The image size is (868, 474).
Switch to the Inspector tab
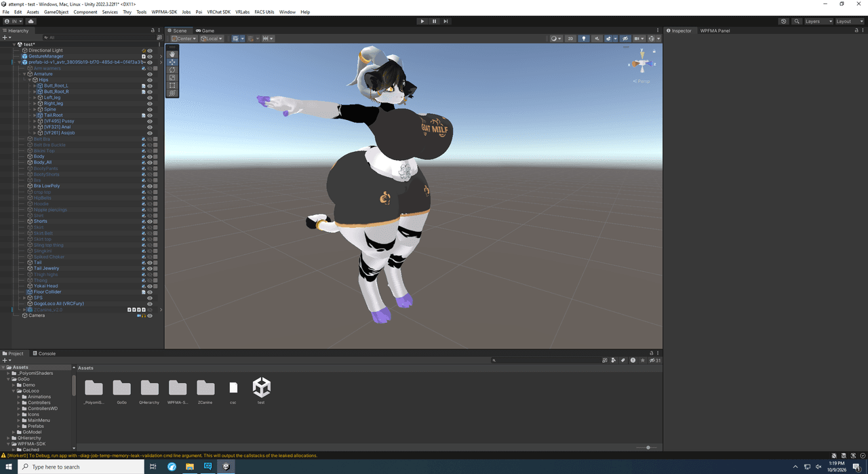click(x=679, y=31)
